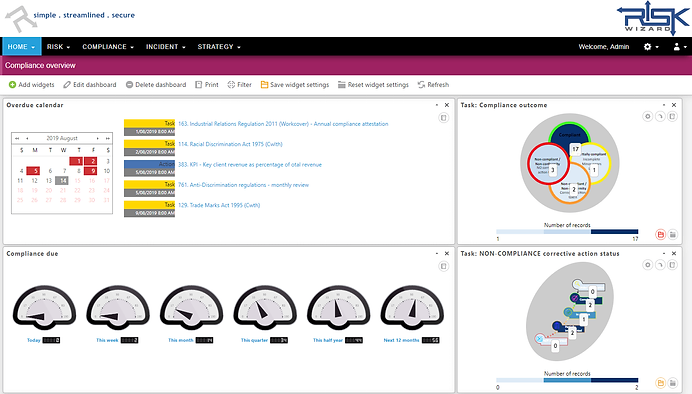The width and height of the screenshot is (692, 394).
Task: Click the This half year gauge
Action: pyautogui.click(x=339, y=307)
